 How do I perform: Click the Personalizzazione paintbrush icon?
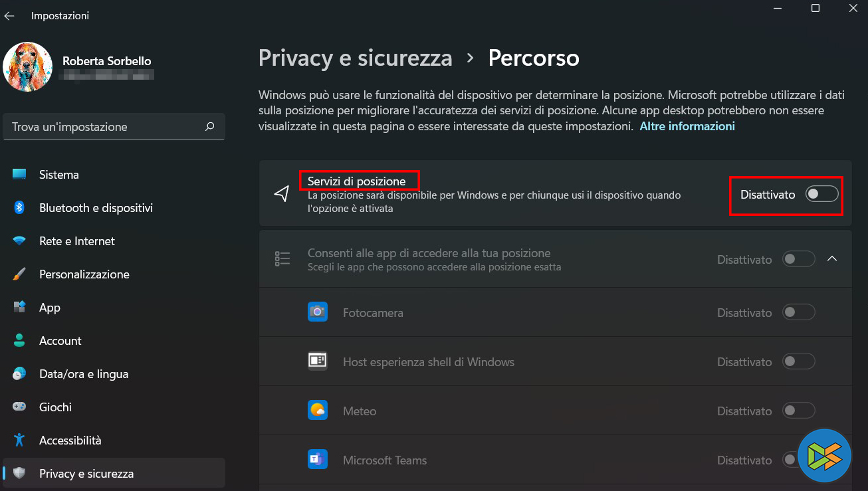pos(19,274)
